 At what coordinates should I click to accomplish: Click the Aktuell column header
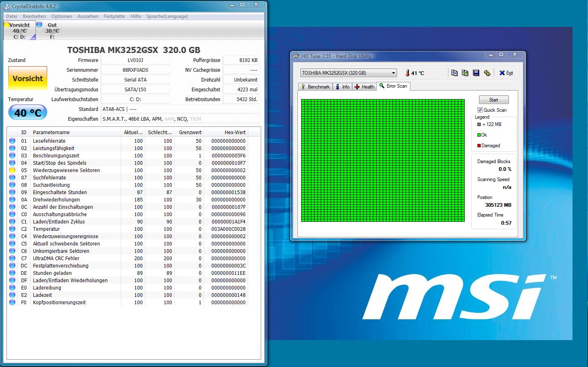(133, 133)
